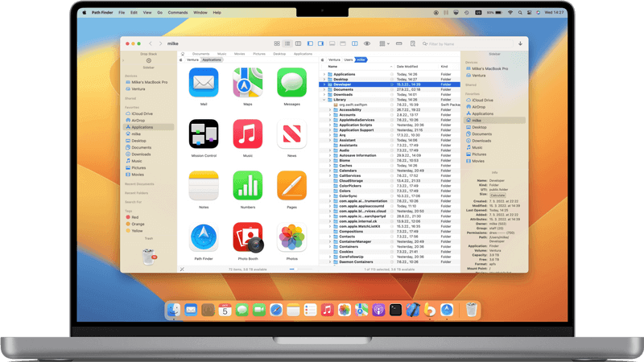
Task: Click the path bar toolbar icon
Action: (398, 43)
